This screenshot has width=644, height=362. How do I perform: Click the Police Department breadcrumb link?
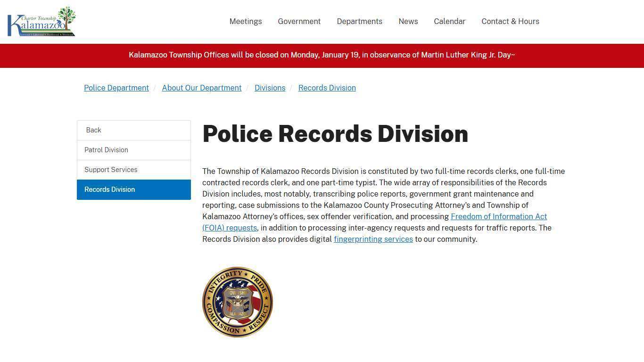(x=116, y=88)
